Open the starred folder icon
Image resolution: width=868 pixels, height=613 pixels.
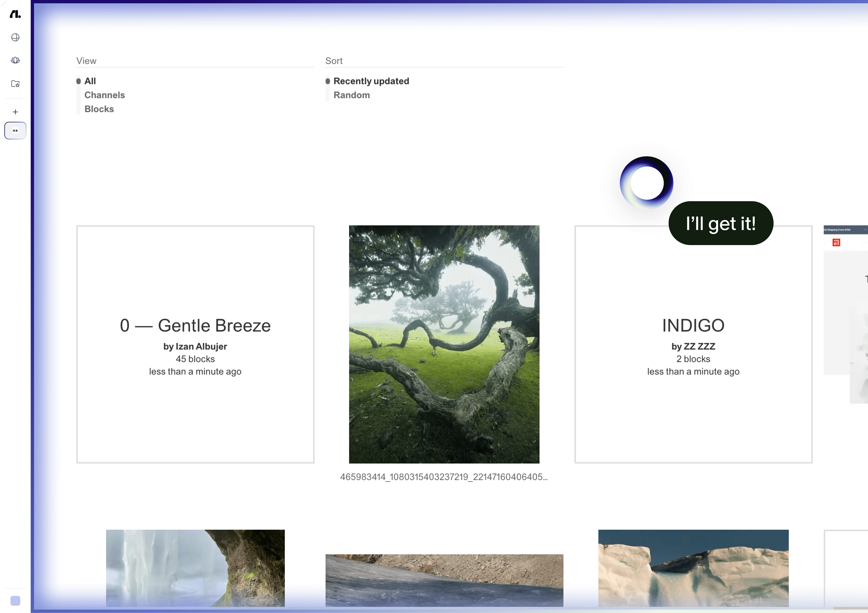click(x=15, y=84)
